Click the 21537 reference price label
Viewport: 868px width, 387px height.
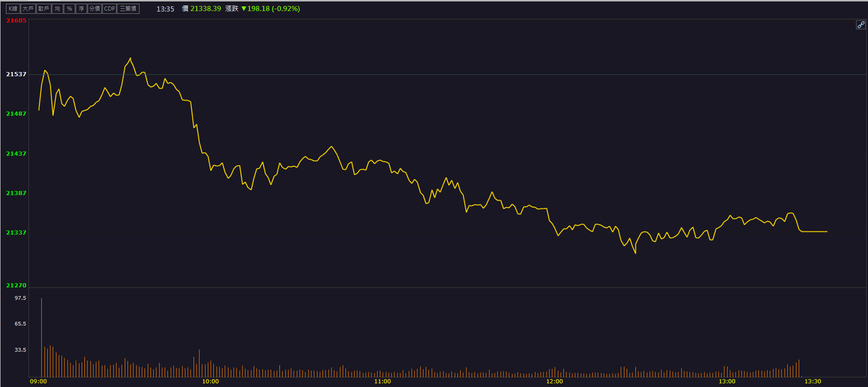16,74
